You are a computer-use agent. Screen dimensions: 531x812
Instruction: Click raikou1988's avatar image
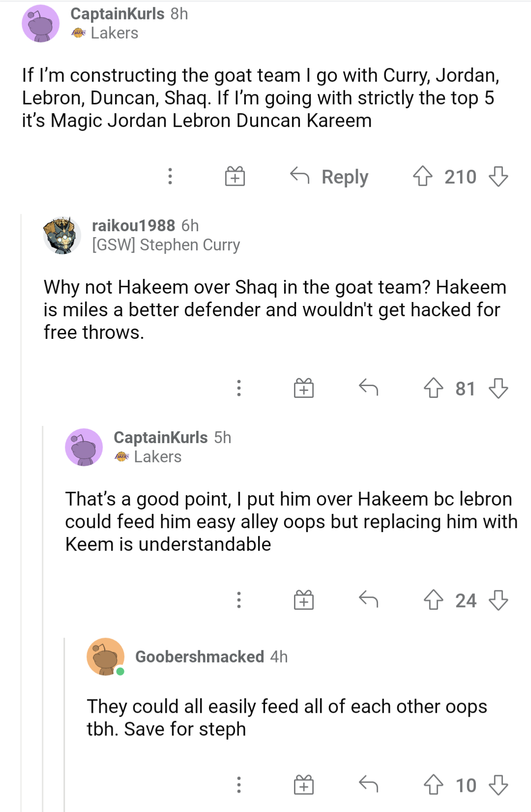61,236
